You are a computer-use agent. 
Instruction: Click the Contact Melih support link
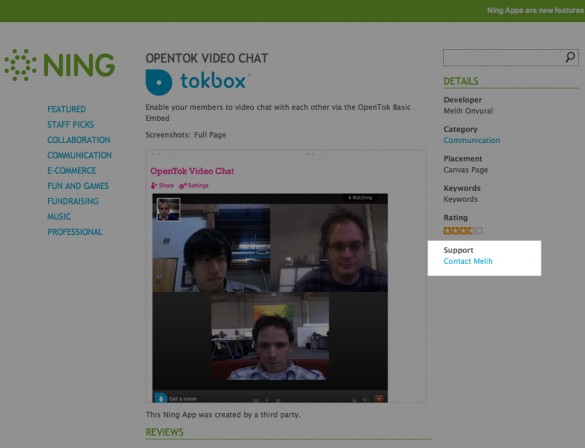pyautogui.click(x=468, y=261)
